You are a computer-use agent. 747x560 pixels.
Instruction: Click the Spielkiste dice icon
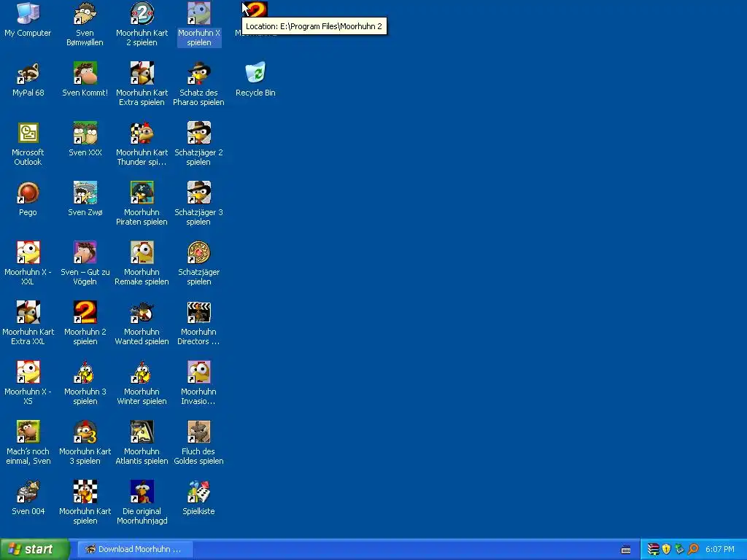coord(198,492)
